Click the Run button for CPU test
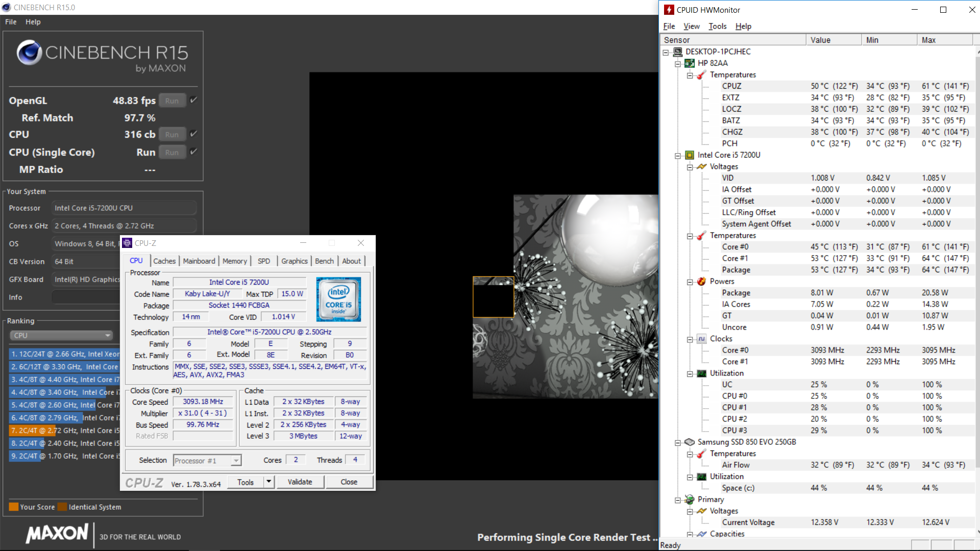 [x=172, y=134]
